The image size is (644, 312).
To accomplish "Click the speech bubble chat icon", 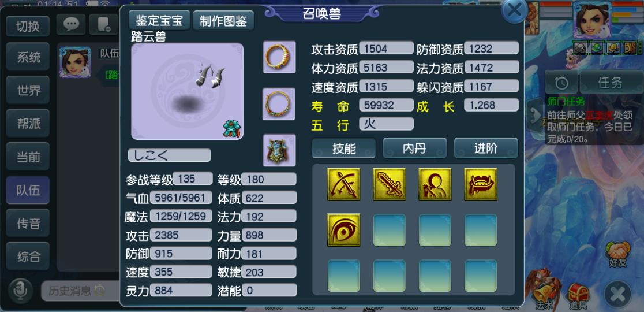I will coord(71,25).
